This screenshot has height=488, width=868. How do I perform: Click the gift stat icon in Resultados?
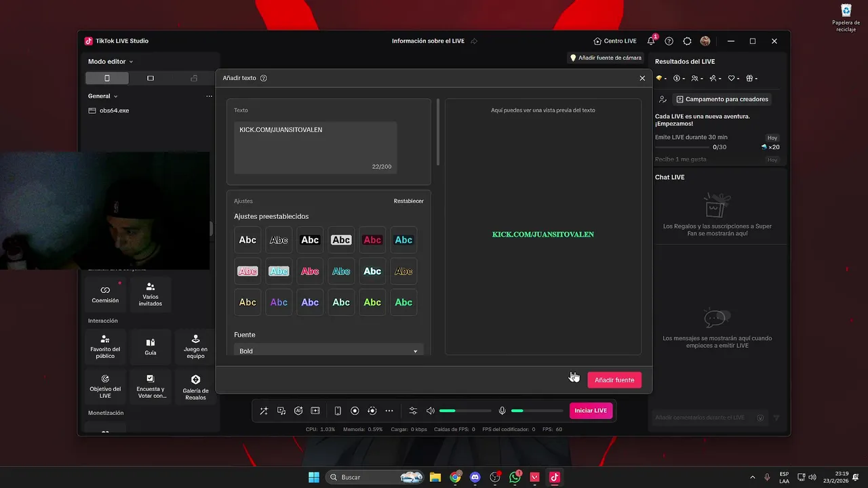click(x=751, y=78)
